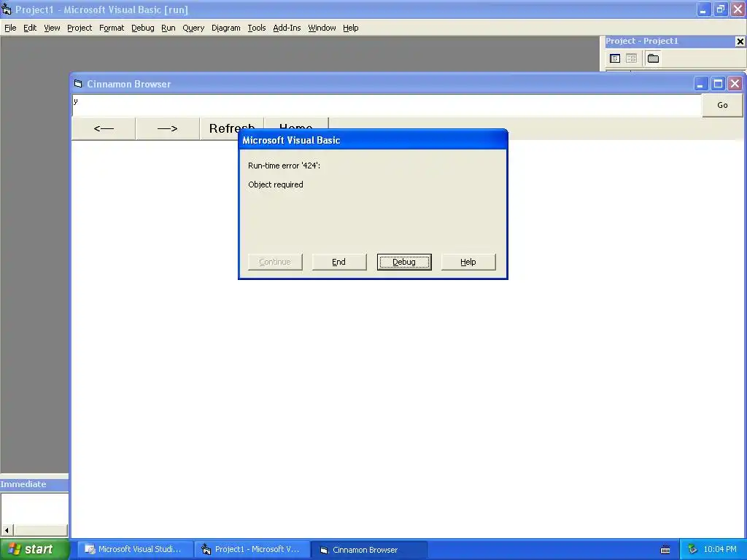Open the Window menu
This screenshot has height=560, width=747.
[322, 28]
